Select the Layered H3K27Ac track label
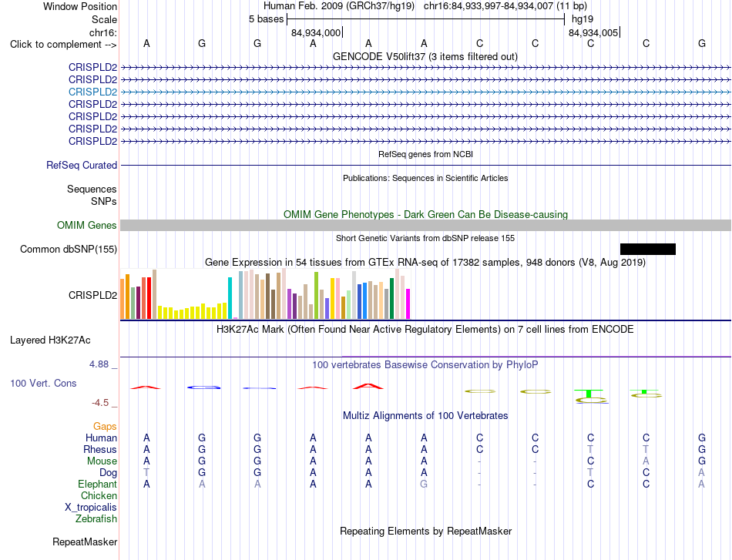Screen dimensions: 732x560 tap(50, 340)
